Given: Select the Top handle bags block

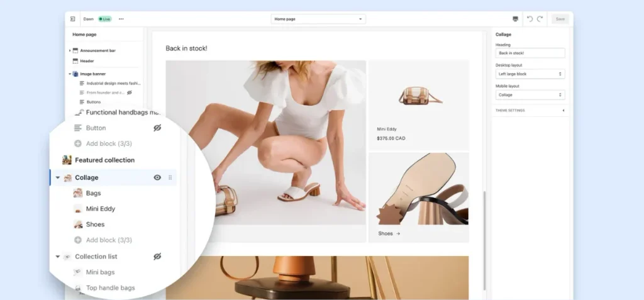Looking at the screenshot, I should (111, 287).
